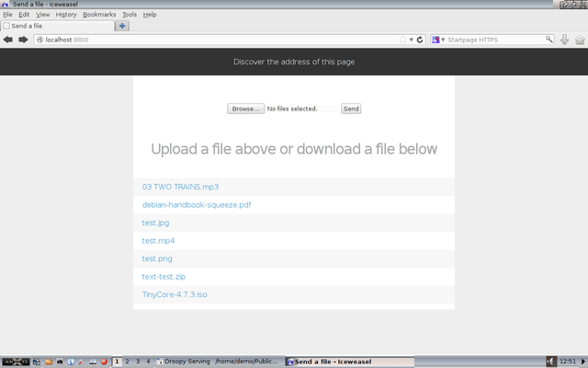Reload the page with the refresh icon
This screenshot has width=588, height=368.
420,40
